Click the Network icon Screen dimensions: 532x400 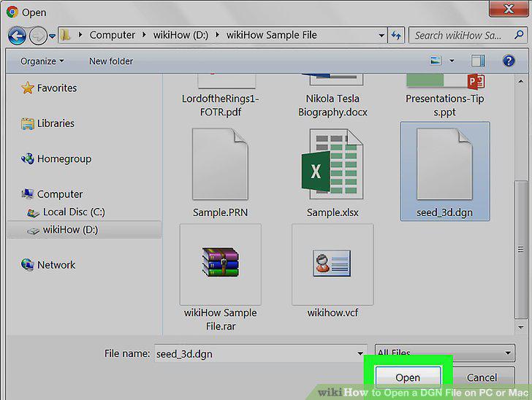[x=28, y=264]
